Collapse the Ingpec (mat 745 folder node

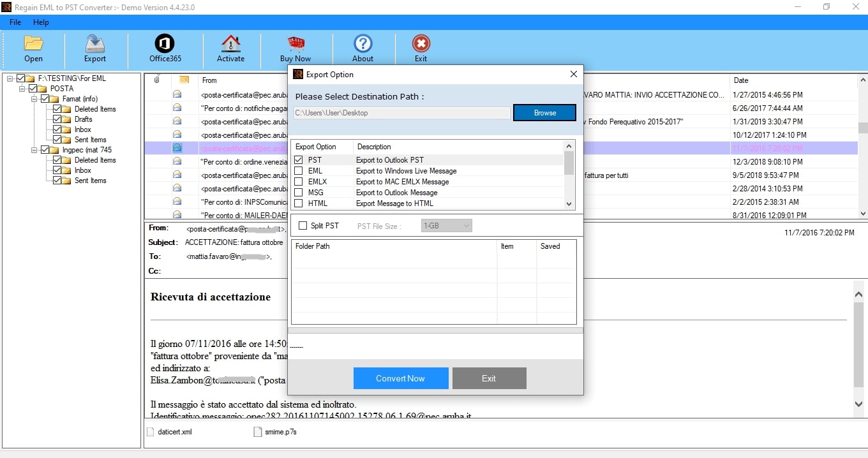34,150
